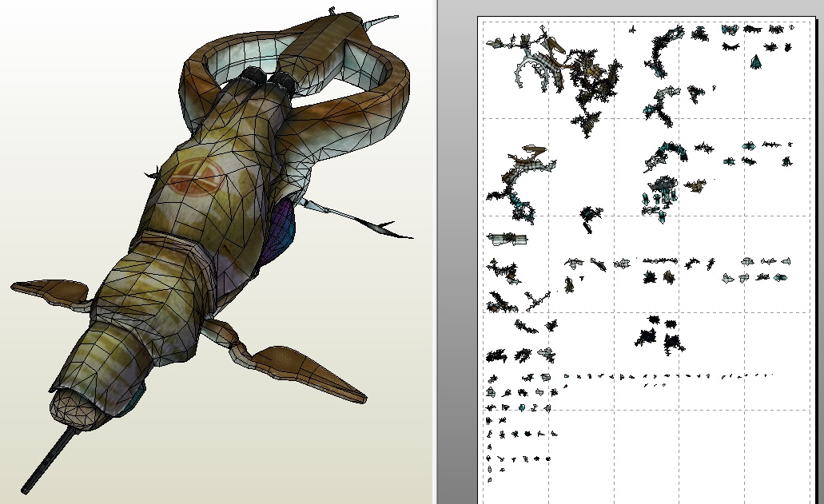The height and width of the screenshot is (504, 824).
Task: Click the white spike at the ring's top end
Action: coord(381,21)
